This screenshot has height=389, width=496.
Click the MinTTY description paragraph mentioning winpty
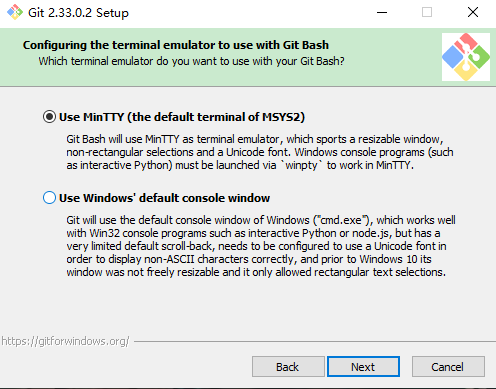click(x=260, y=152)
